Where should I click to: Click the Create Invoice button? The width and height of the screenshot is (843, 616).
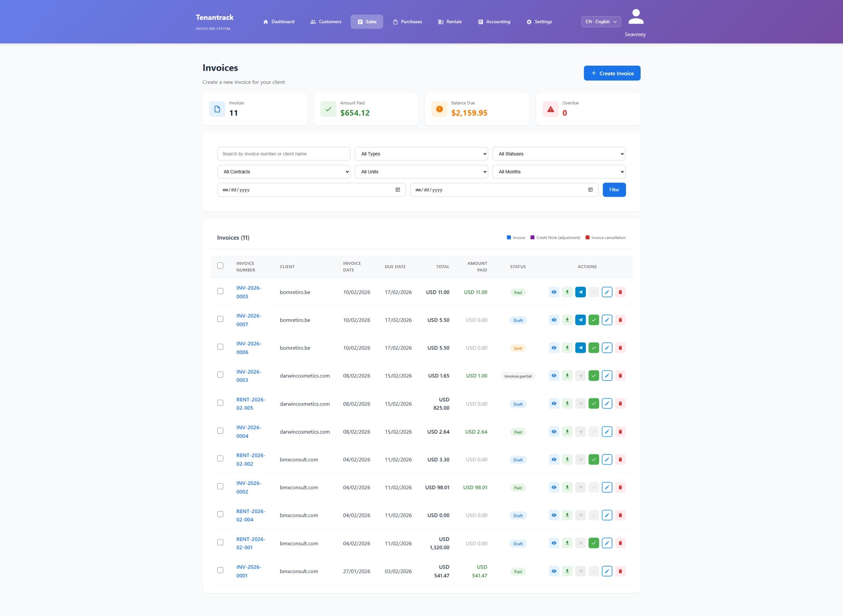click(612, 73)
